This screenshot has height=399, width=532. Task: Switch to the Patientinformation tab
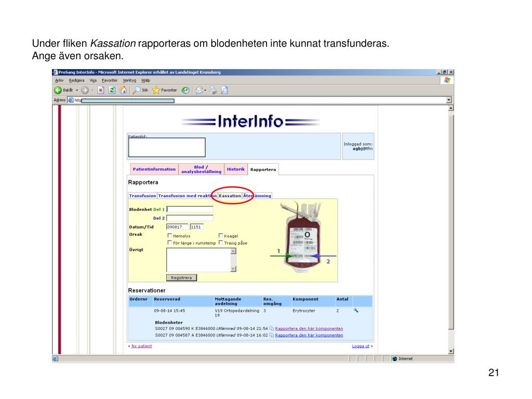coord(154,169)
